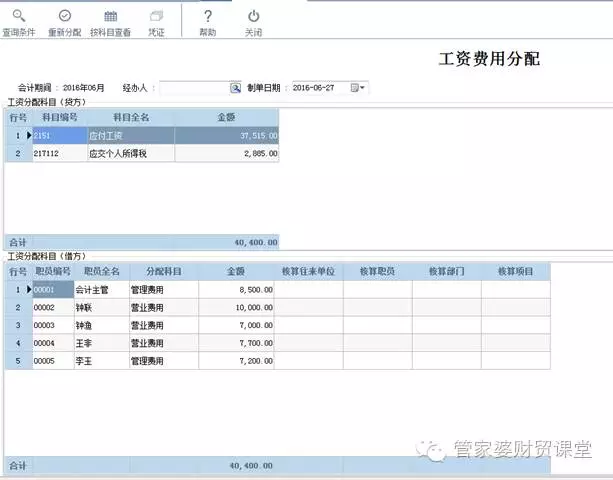
Task: Click the 经办人 input field
Action: pos(194,88)
